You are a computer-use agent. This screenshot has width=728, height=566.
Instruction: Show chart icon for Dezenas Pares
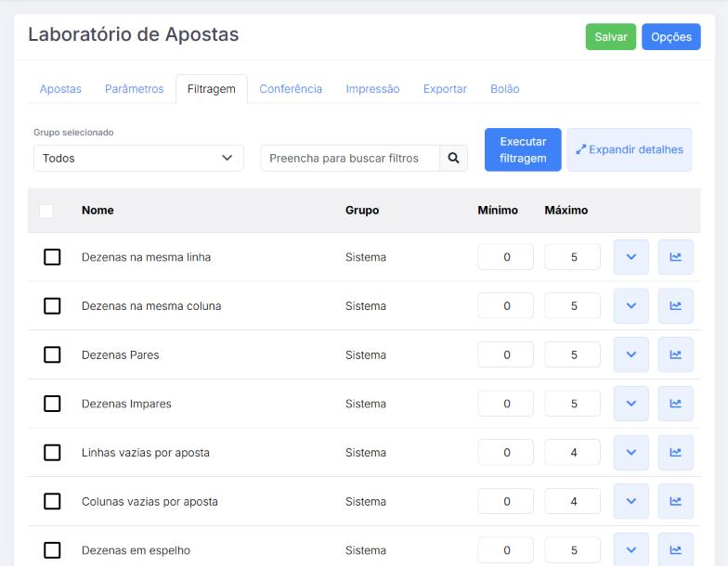[x=676, y=354]
